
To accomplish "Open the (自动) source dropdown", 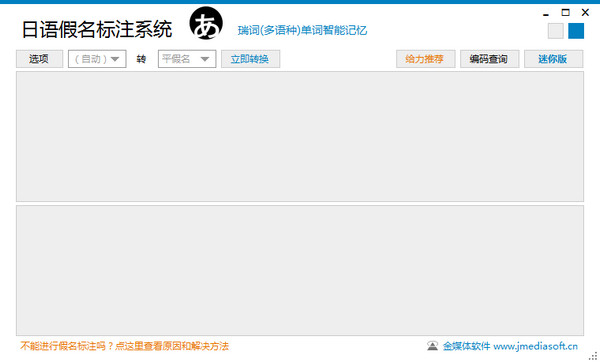I will 97,59.
